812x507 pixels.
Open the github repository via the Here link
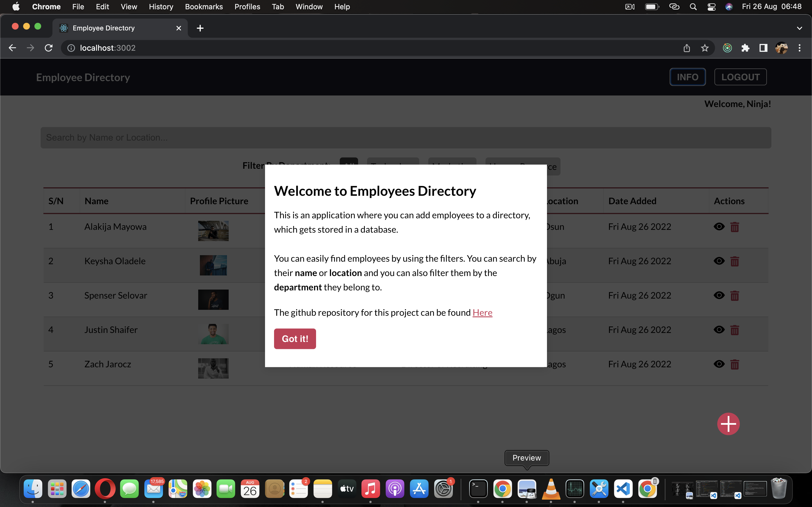[x=482, y=312]
